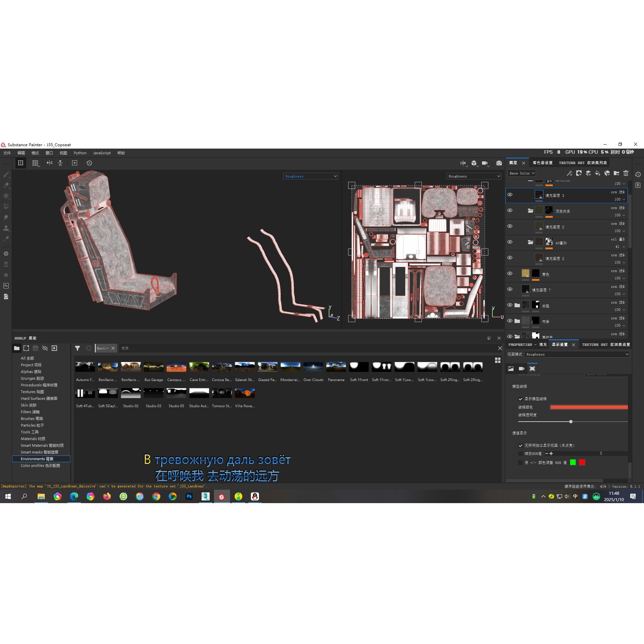
Task: Hide the 黄色 layer with its eye icon
Action: 510,273
